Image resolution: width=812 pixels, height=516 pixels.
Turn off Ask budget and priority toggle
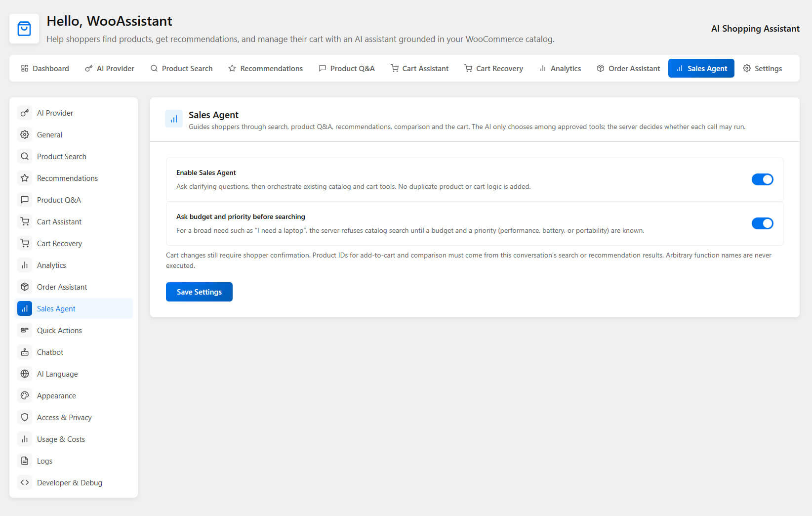762,223
